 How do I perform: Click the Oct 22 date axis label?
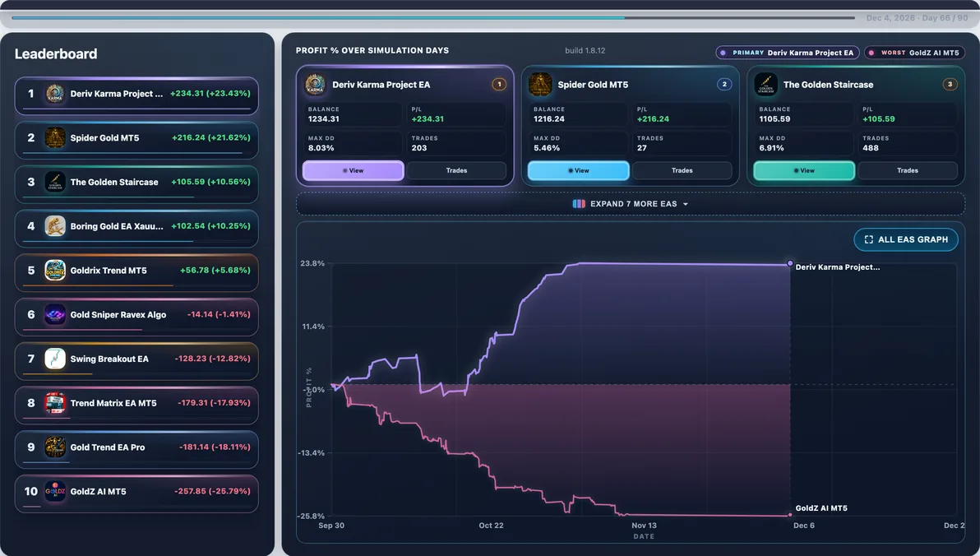[492, 526]
